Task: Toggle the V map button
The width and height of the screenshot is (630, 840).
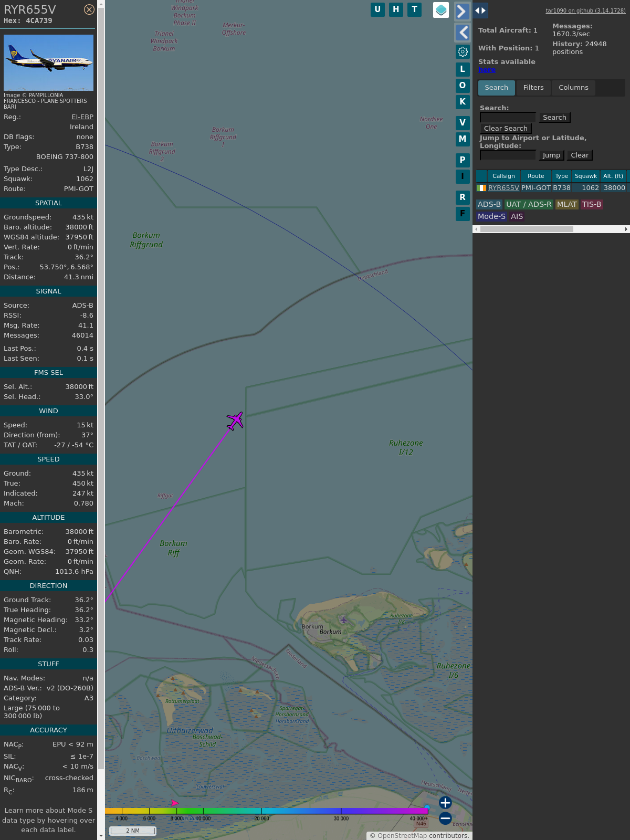Action: [x=463, y=123]
